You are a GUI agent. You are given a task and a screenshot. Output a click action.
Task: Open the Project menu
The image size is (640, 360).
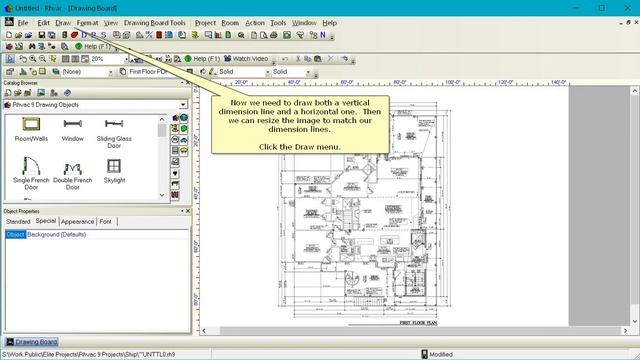pos(205,23)
